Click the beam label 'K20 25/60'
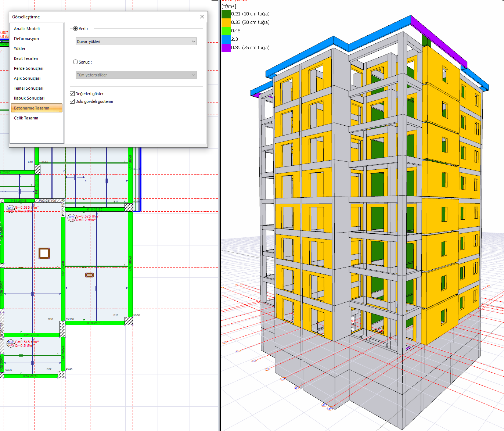Image resolution: width=504 pixels, height=431 pixels. pyautogui.click(x=32, y=335)
